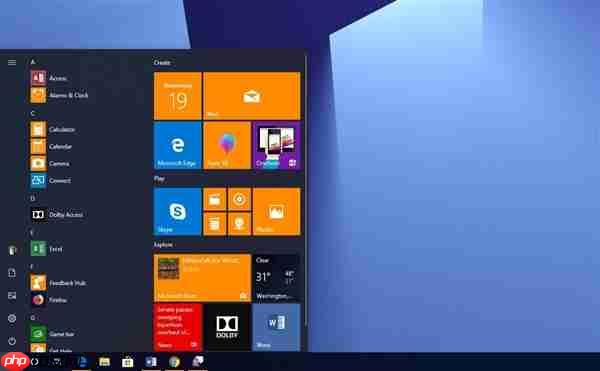Open the Documents icon in left rail

12,273
